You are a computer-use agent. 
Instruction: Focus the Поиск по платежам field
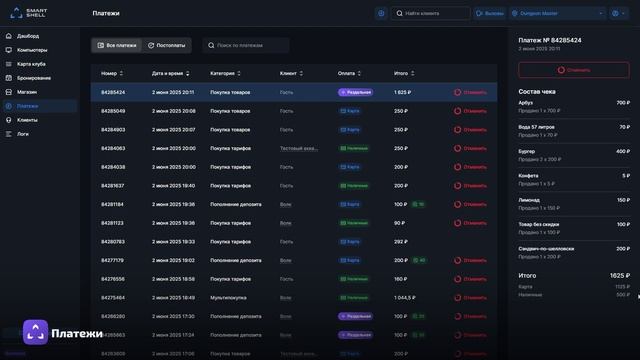246,45
